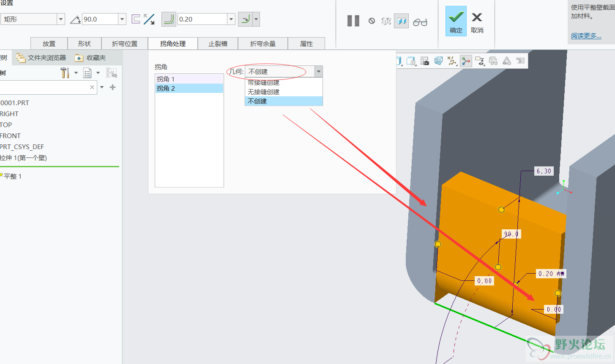Viewport: 615px width, 364px height.
Task: Click the plus icon next to search box
Action: pyautogui.click(x=112, y=87)
